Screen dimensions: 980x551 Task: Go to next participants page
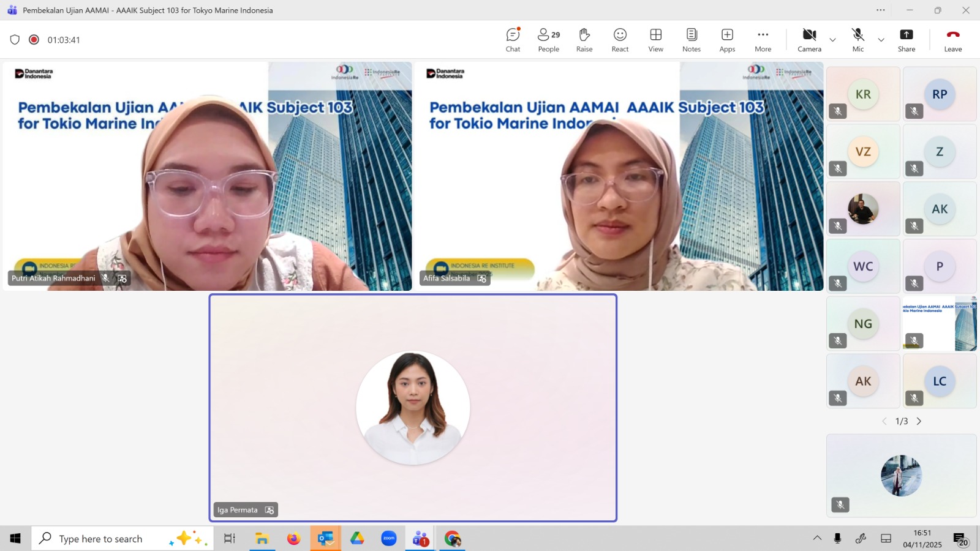pyautogui.click(x=919, y=421)
